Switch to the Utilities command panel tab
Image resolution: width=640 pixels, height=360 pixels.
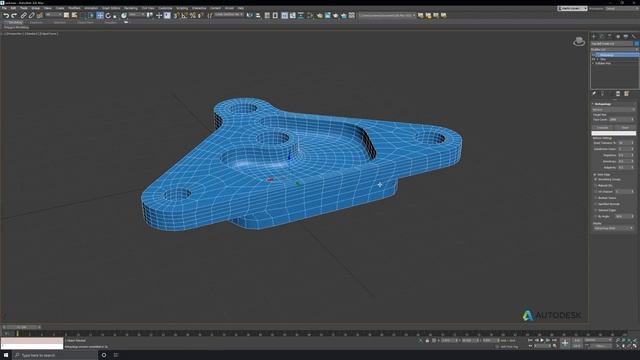click(x=634, y=36)
